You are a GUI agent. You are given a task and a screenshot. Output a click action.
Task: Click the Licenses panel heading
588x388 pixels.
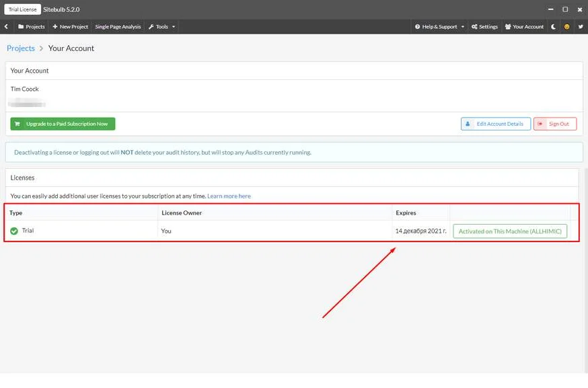click(22, 178)
